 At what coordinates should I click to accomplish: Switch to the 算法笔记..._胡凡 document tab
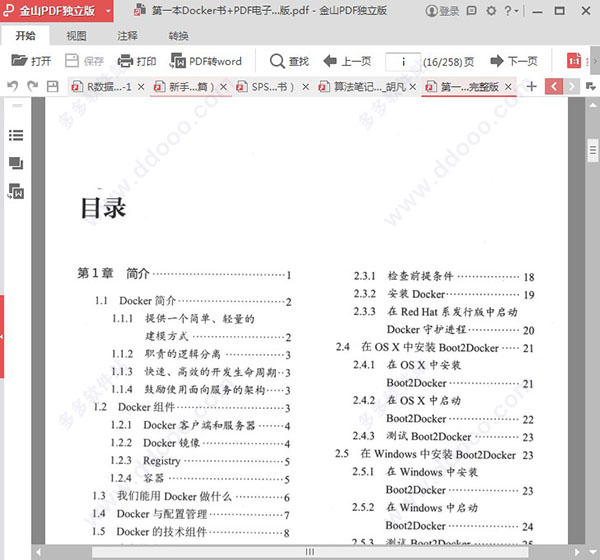click(x=362, y=87)
